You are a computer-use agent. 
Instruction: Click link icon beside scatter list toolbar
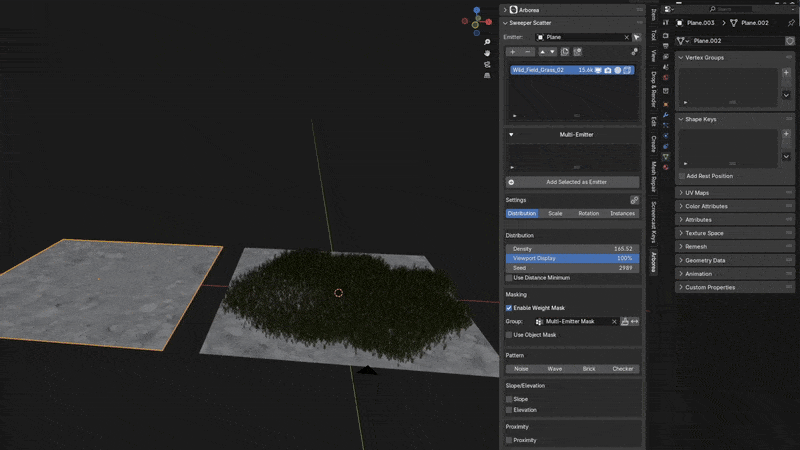point(634,52)
